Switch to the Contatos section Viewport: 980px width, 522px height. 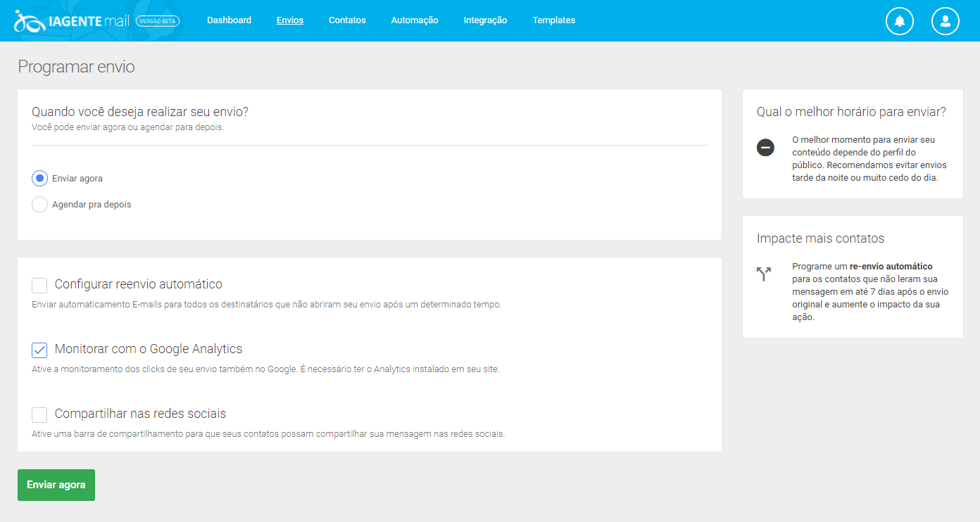[x=347, y=20]
